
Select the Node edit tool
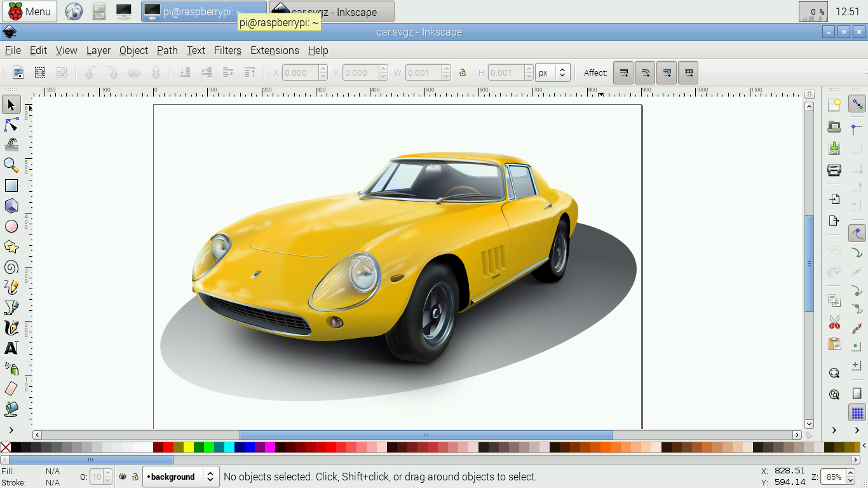(11, 125)
